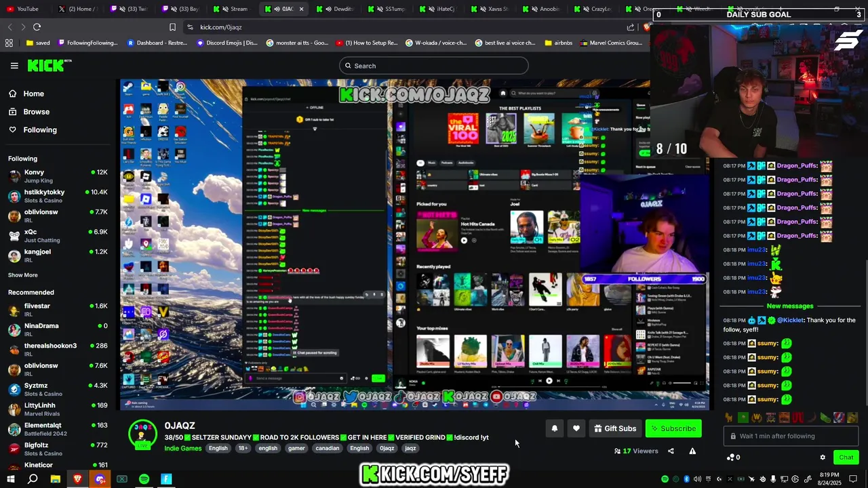Send message with Chat button
The image size is (868, 488).
[846, 457]
